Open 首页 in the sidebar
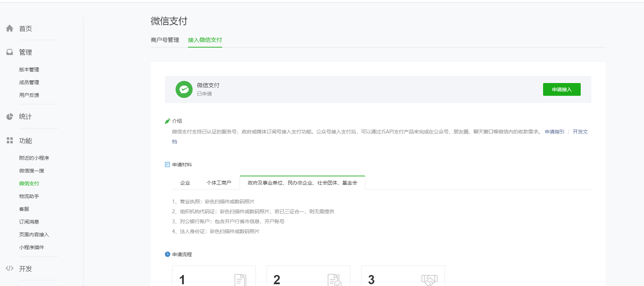 26,29
